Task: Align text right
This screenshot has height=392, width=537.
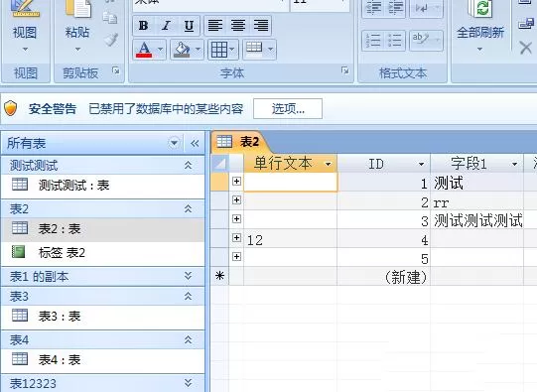Action: (x=261, y=26)
